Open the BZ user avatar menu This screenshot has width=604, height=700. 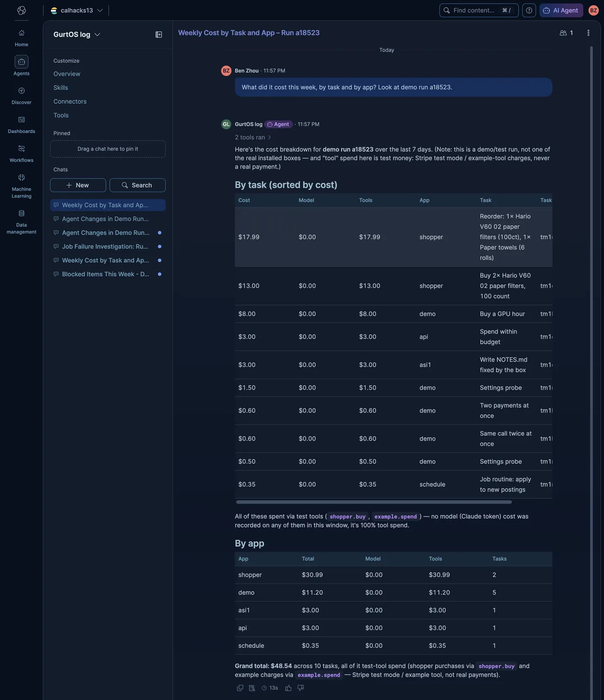[594, 10]
